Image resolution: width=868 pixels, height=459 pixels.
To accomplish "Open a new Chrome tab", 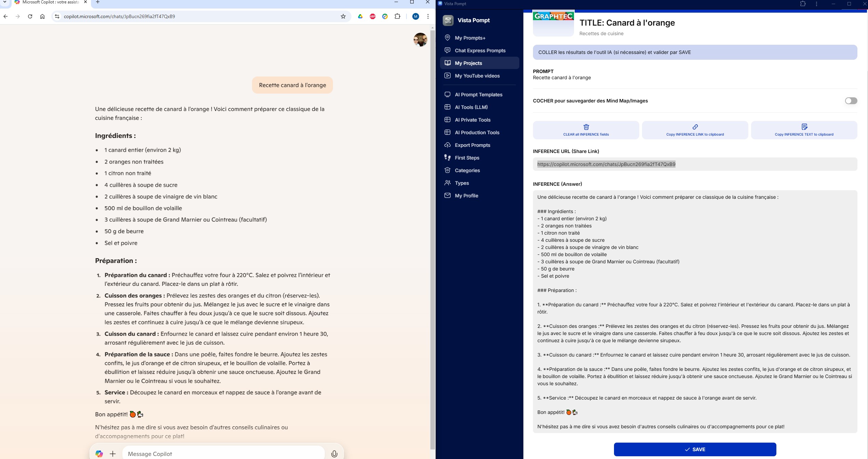I will click(98, 2).
